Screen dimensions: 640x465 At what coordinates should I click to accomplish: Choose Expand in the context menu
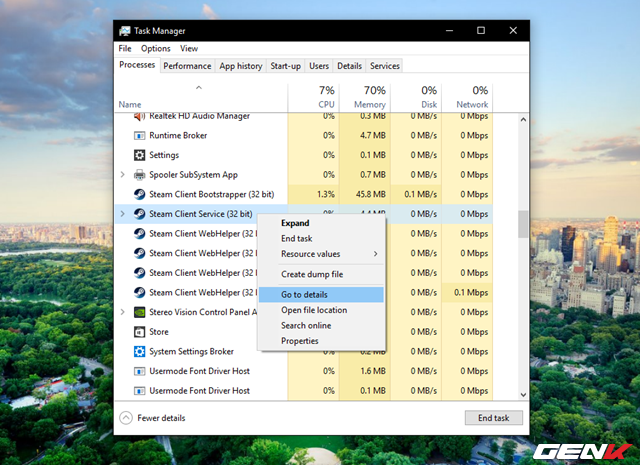pyautogui.click(x=321, y=223)
